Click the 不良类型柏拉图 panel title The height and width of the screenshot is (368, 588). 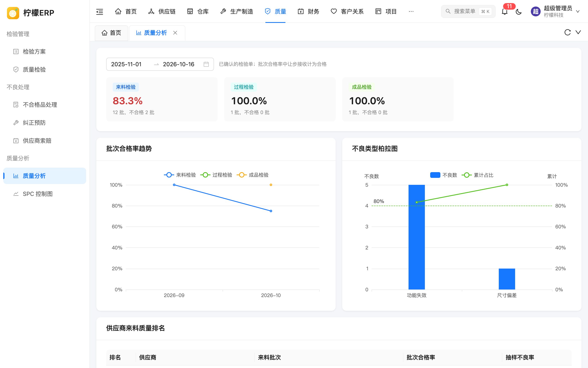tap(375, 148)
